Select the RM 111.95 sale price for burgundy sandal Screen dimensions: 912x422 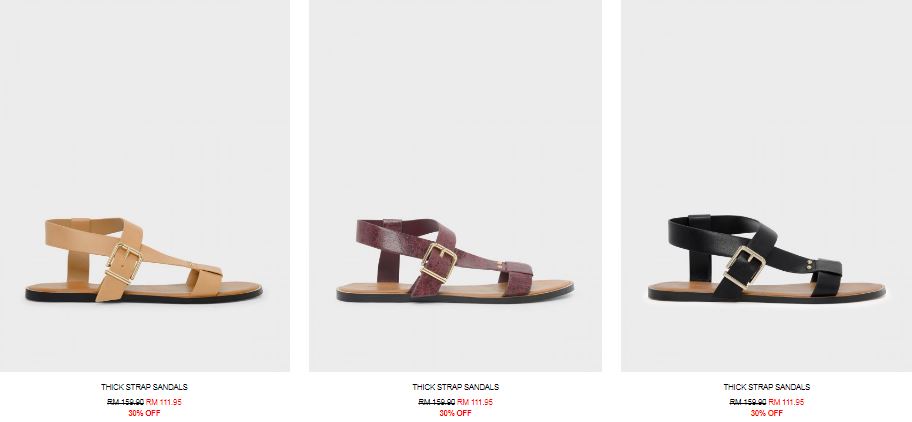tap(475, 402)
